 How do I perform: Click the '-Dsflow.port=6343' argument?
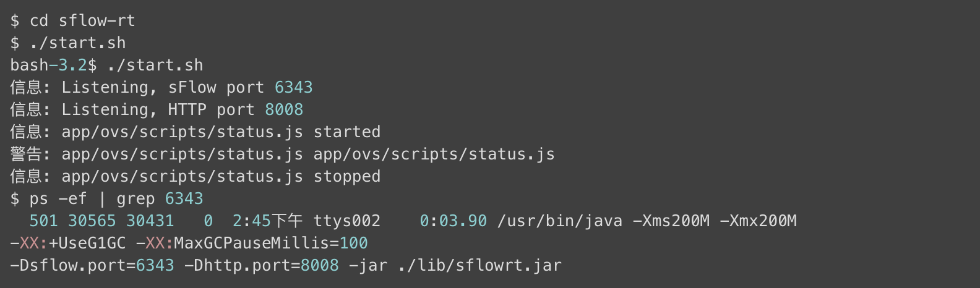(x=92, y=265)
